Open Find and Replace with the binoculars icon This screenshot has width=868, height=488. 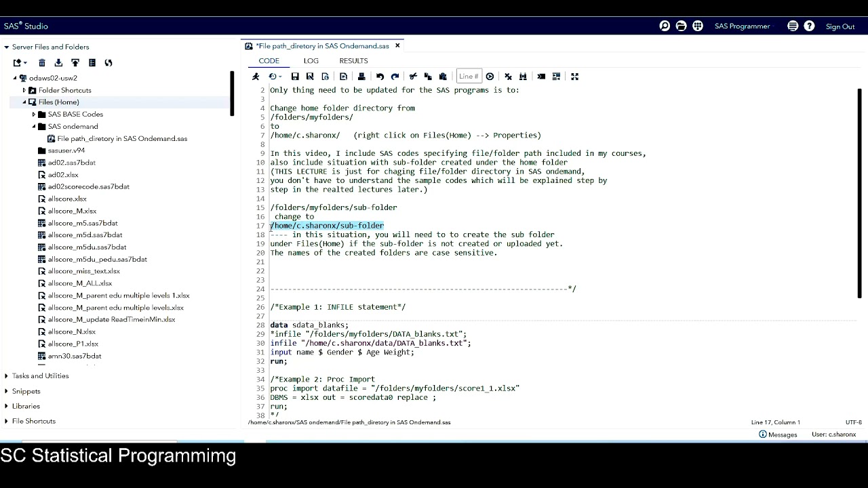pyautogui.click(x=523, y=77)
